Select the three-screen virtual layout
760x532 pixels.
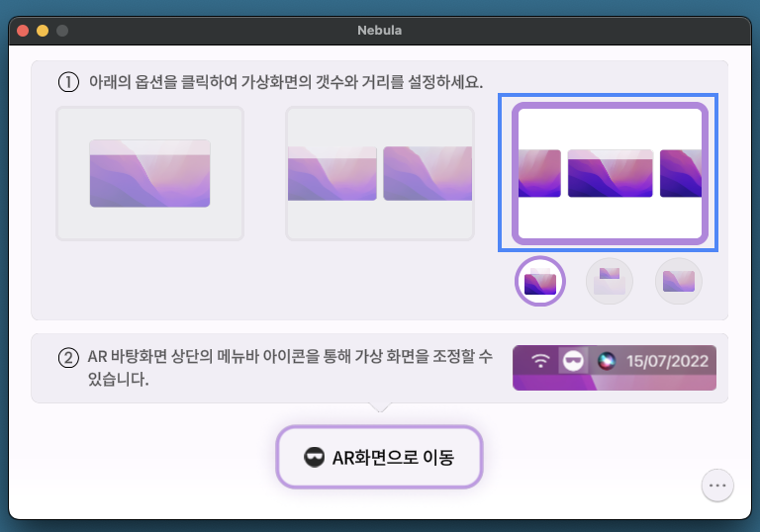pyautogui.click(x=610, y=173)
